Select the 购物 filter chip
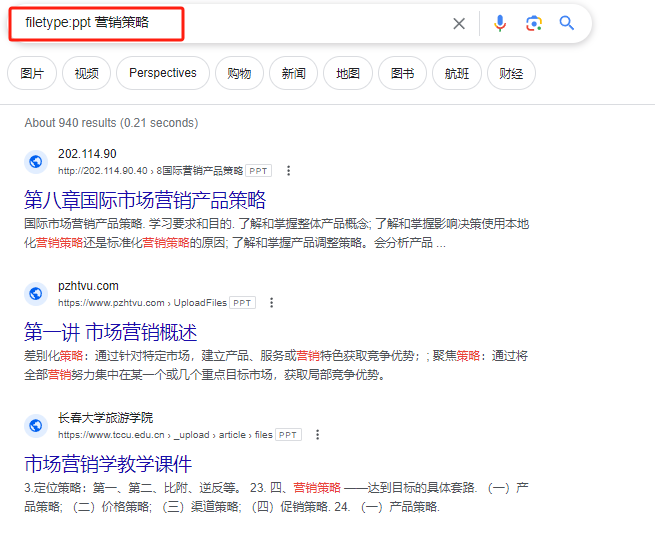The image size is (655, 545). 239,74
